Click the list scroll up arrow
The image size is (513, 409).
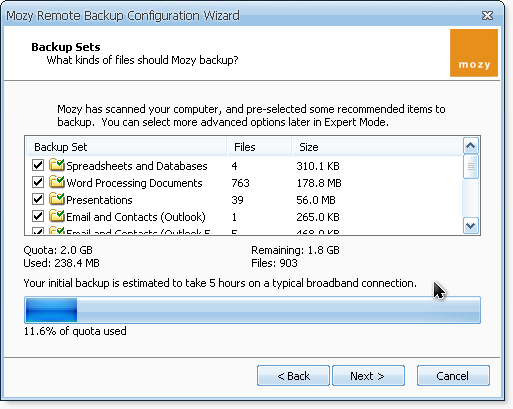tap(471, 146)
